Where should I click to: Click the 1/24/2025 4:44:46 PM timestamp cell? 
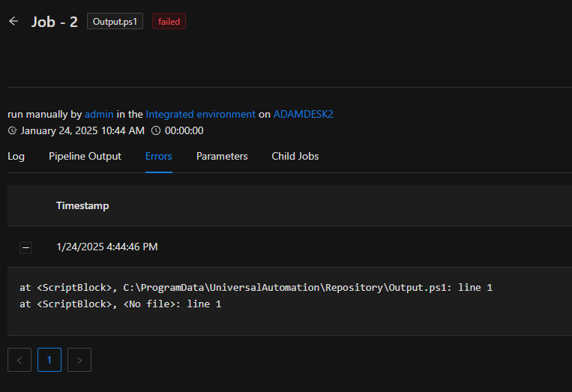(107, 247)
